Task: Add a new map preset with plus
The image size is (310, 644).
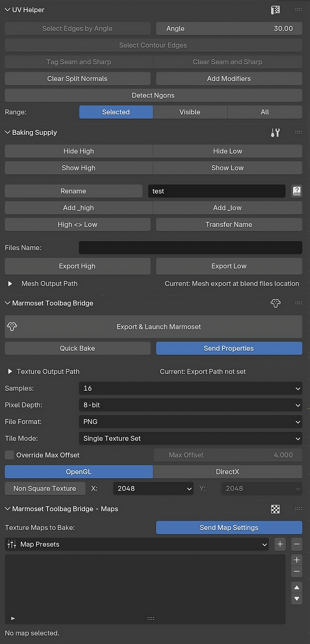Action: click(x=280, y=544)
